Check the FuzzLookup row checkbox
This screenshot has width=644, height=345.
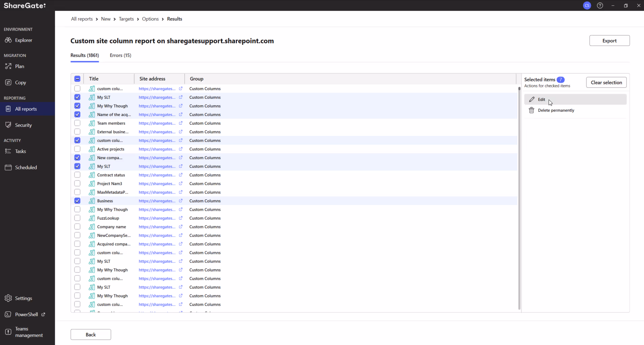[x=77, y=218]
